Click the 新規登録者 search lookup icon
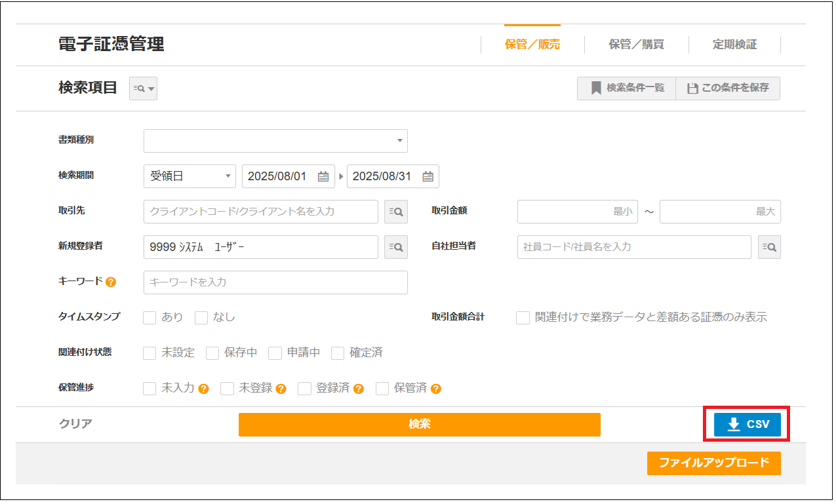The height and width of the screenshot is (504, 836). point(395,247)
